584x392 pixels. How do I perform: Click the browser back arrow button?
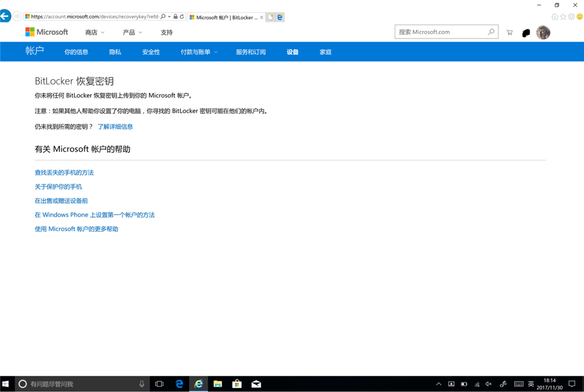(5, 16)
